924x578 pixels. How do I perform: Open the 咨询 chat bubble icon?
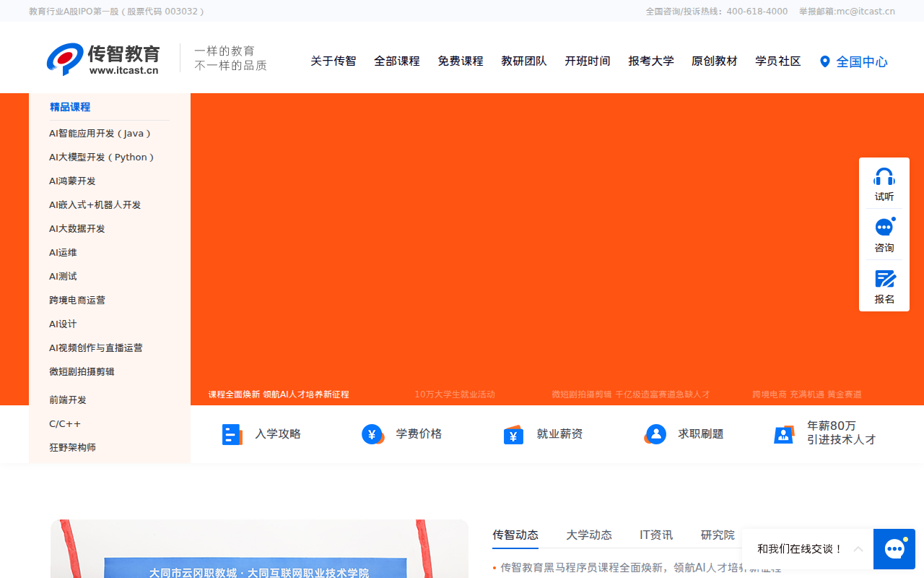(884, 228)
